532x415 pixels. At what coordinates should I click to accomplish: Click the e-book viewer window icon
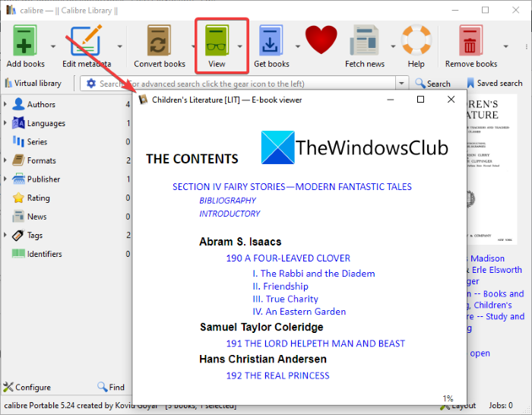(x=143, y=100)
